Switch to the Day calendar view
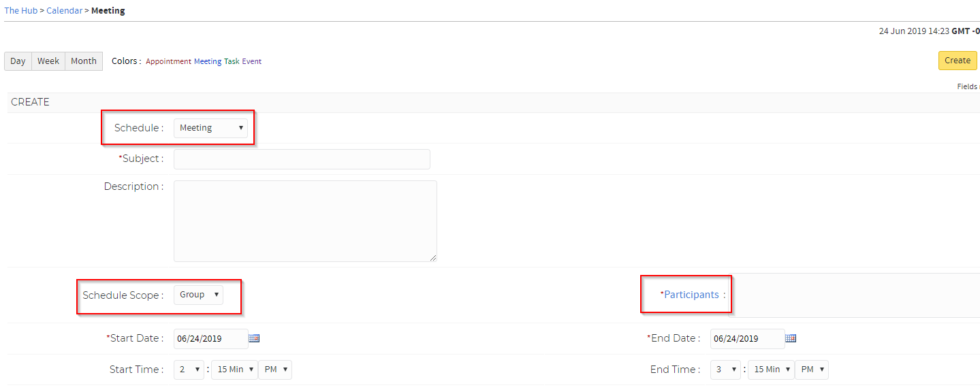The width and height of the screenshot is (980, 392). 18,61
